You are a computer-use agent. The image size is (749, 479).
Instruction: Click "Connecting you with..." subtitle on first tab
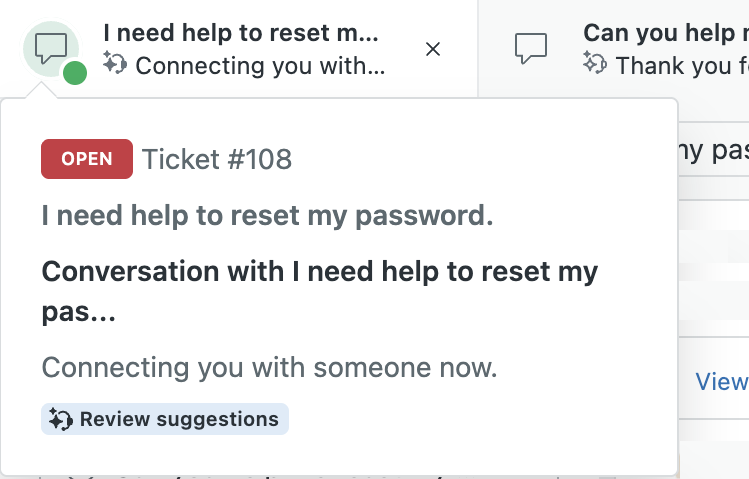[x=259, y=66]
